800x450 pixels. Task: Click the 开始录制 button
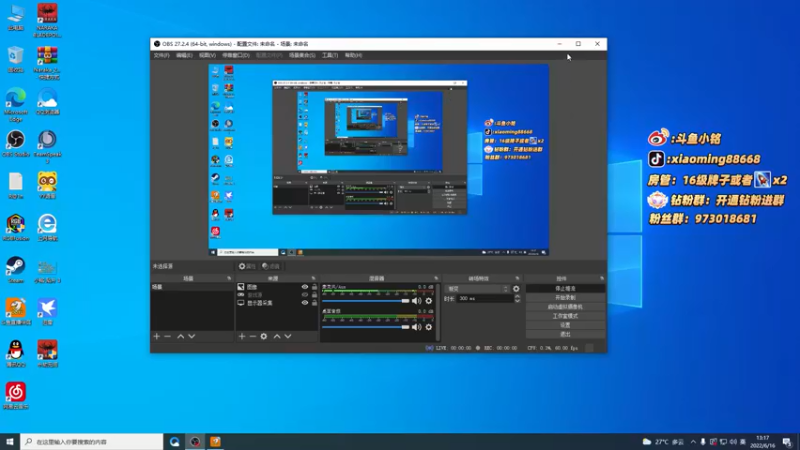[x=565, y=298]
